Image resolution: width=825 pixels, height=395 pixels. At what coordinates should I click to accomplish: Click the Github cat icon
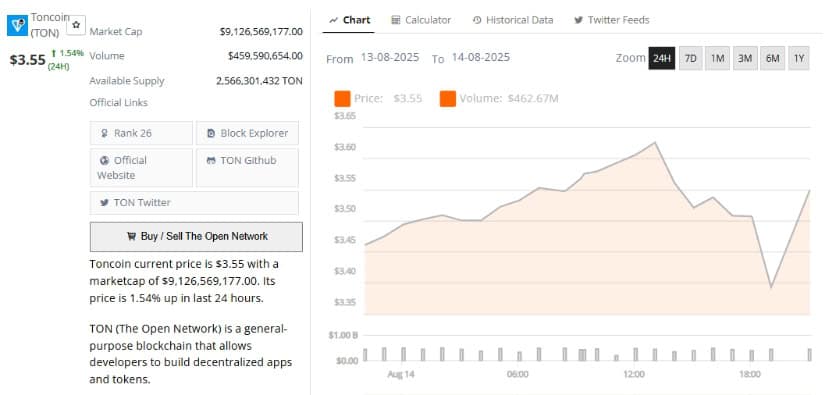tap(211, 161)
